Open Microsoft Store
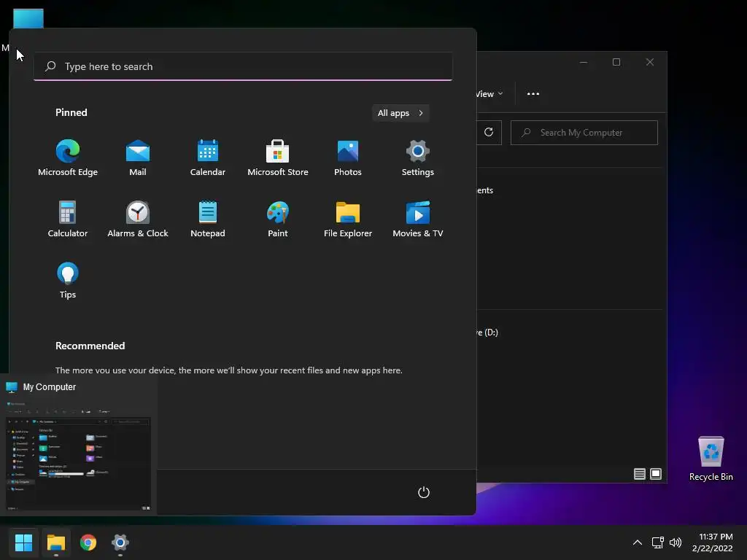 pyautogui.click(x=278, y=157)
